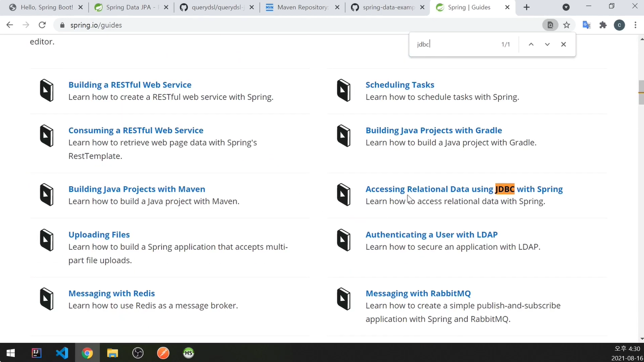Open the Messaging with RabbitMQ guide
644x362 pixels.
point(418,293)
